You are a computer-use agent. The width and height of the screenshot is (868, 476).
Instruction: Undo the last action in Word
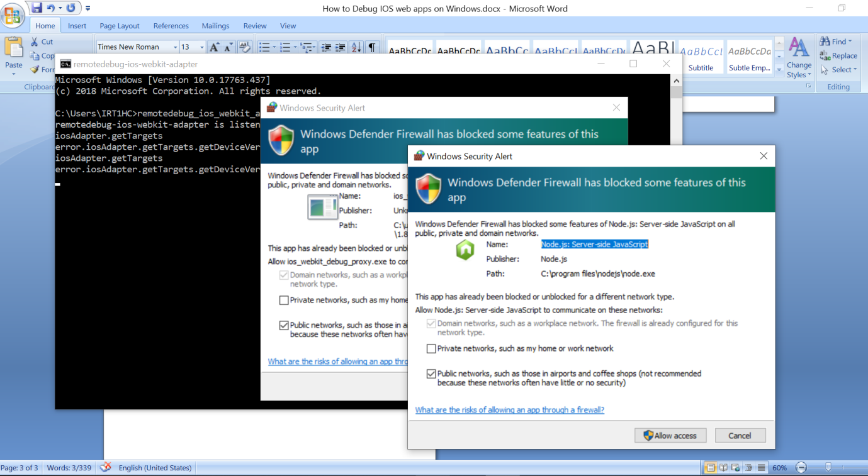pos(50,8)
